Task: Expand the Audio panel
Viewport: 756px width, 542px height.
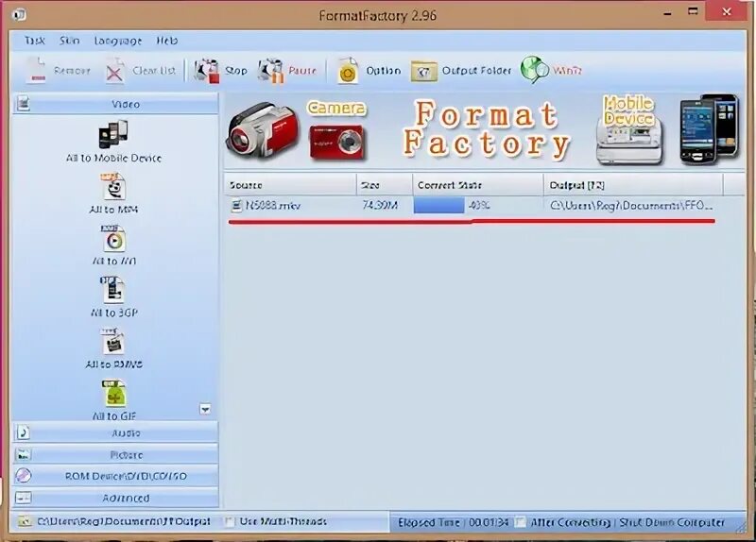Action: (x=115, y=432)
